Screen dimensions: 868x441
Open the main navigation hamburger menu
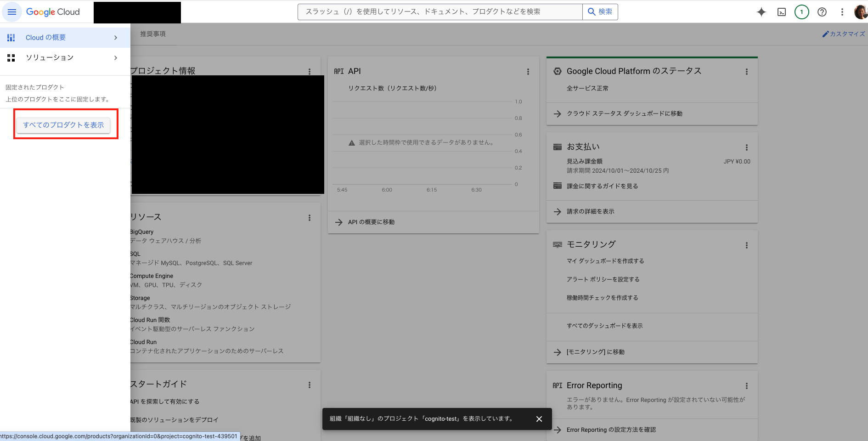click(x=12, y=12)
